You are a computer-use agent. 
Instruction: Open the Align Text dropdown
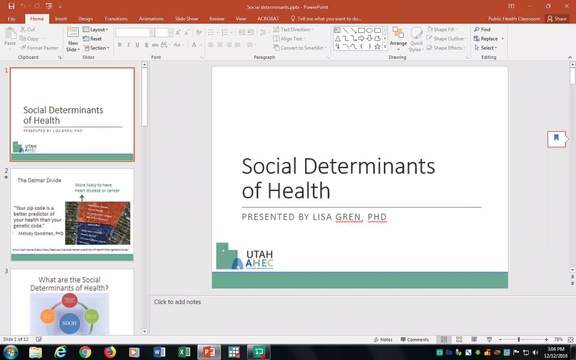point(289,39)
